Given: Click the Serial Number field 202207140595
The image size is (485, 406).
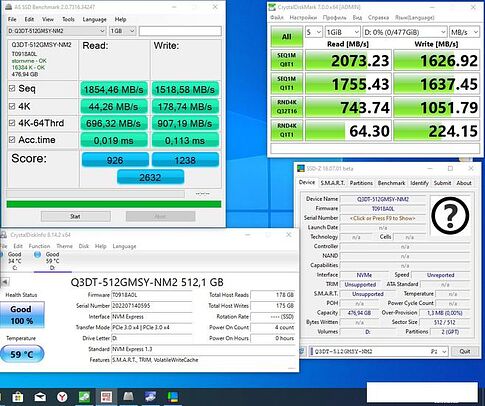Looking at the screenshot, I should 152,306.
